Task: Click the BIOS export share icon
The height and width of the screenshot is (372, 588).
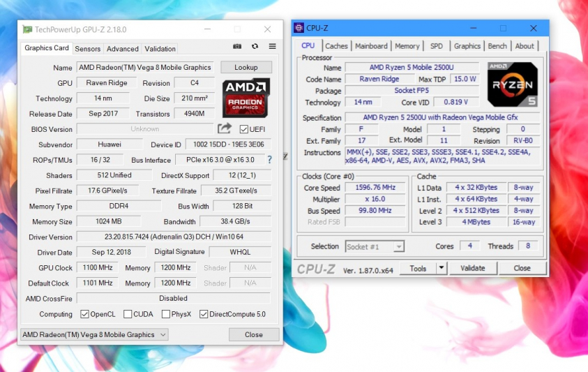Action: pyautogui.click(x=225, y=128)
